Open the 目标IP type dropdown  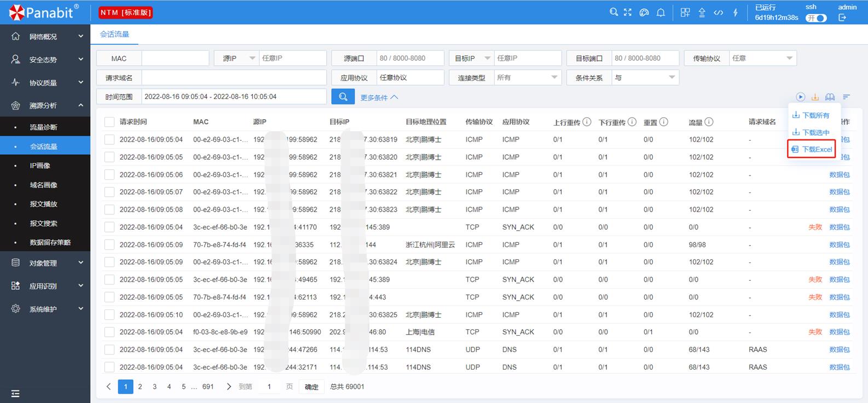(x=471, y=58)
